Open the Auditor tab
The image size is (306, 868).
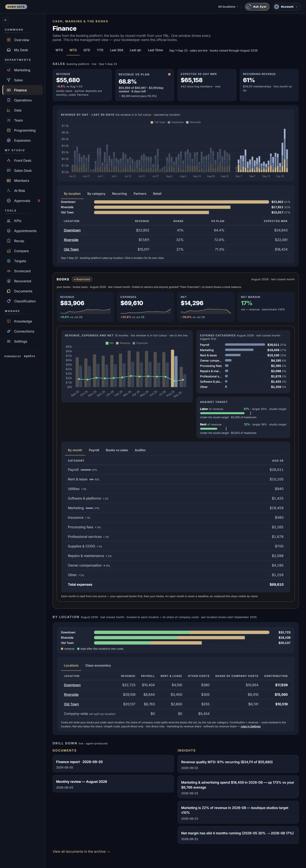pos(140,450)
